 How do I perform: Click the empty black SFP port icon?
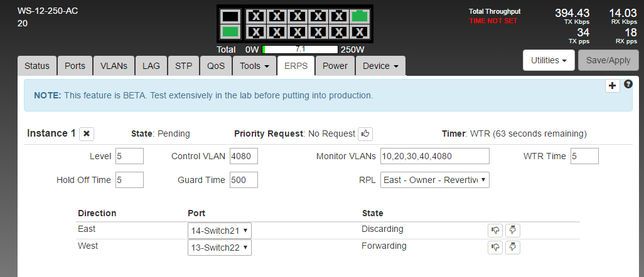click(231, 16)
